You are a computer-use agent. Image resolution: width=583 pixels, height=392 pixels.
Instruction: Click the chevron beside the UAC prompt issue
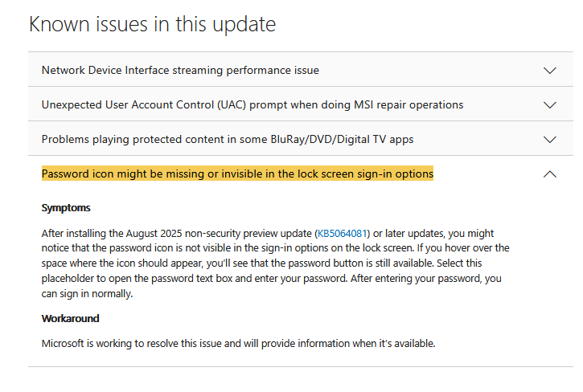[550, 105]
